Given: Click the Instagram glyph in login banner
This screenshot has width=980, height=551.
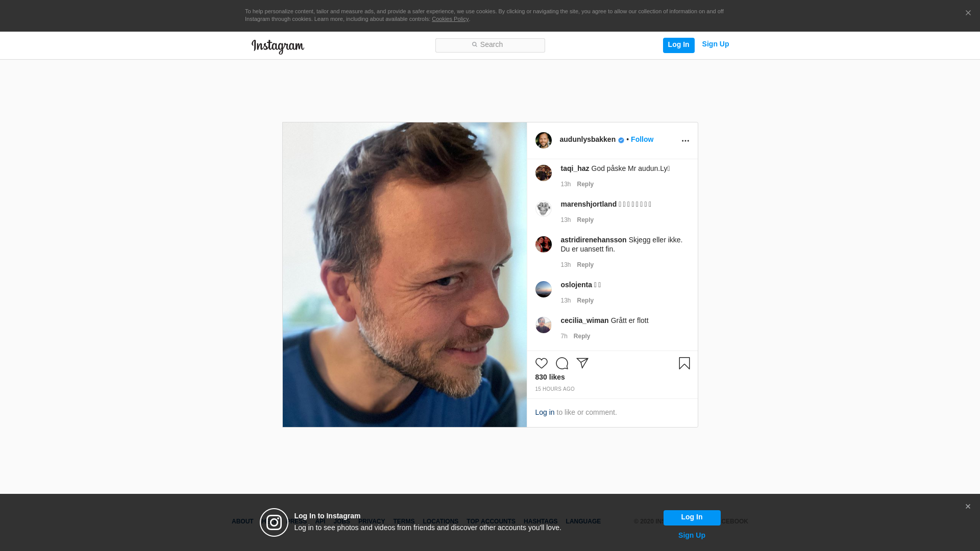Looking at the screenshot, I should (274, 522).
